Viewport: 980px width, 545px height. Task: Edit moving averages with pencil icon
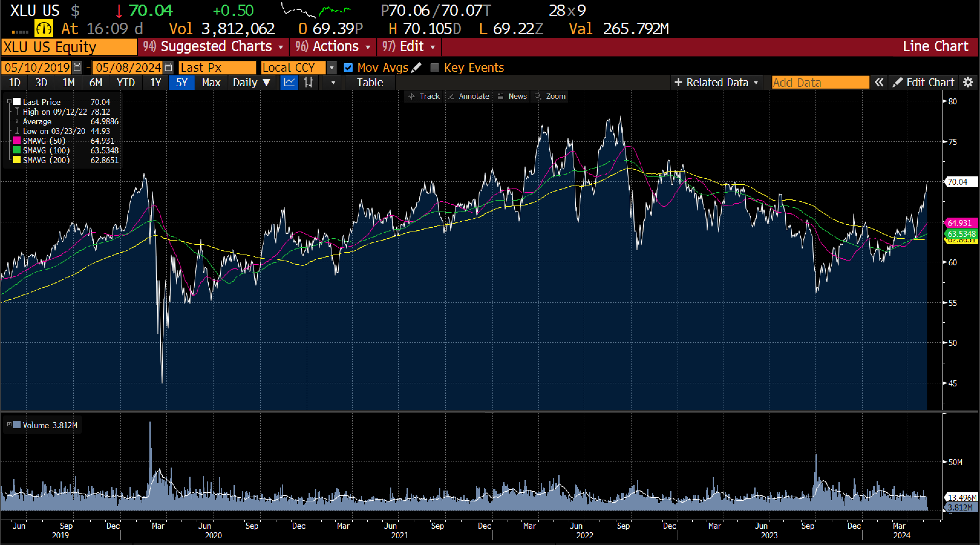(416, 67)
